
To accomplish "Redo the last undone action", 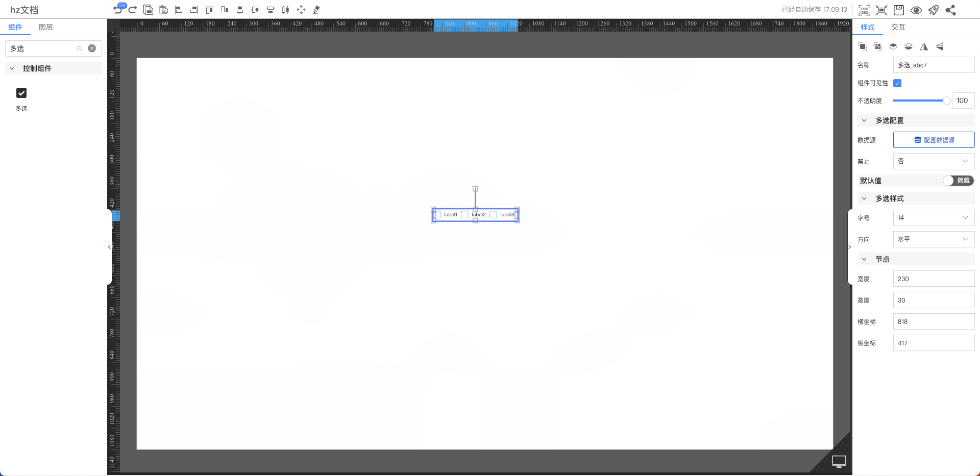I will point(133,10).
